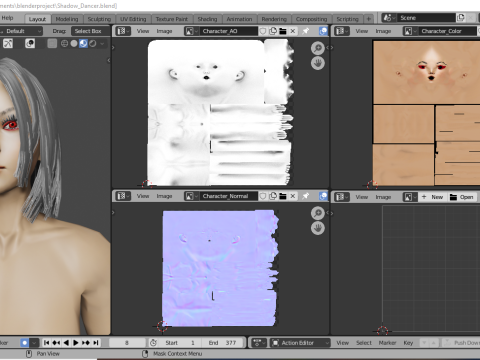480x360 pixels.
Task: Toggle viewport gizmos icon
Action: click(8, 43)
